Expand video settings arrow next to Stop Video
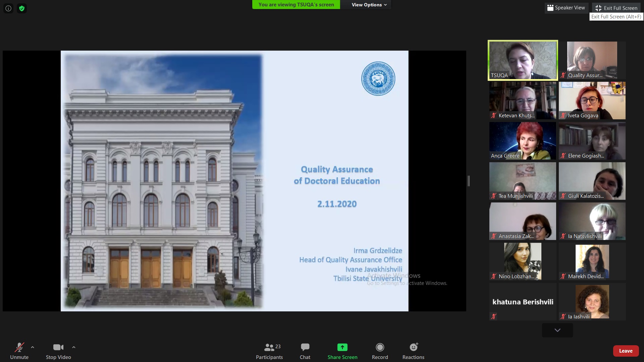This screenshot has height=362, width=644. (x=74, y=347)
